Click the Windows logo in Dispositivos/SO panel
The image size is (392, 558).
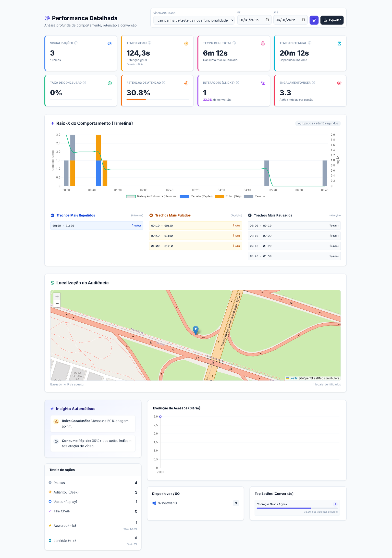pyautogui.click(x=154, y=503)
